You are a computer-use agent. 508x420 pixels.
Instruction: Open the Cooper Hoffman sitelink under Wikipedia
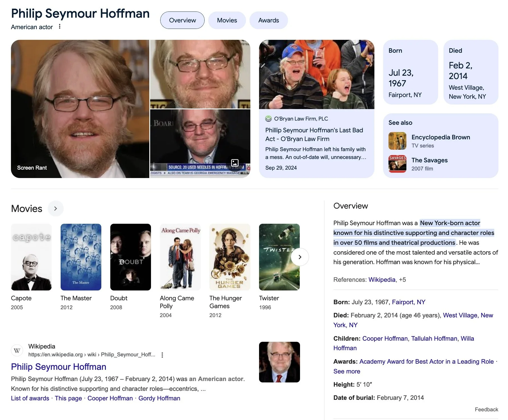coord(110,398)
